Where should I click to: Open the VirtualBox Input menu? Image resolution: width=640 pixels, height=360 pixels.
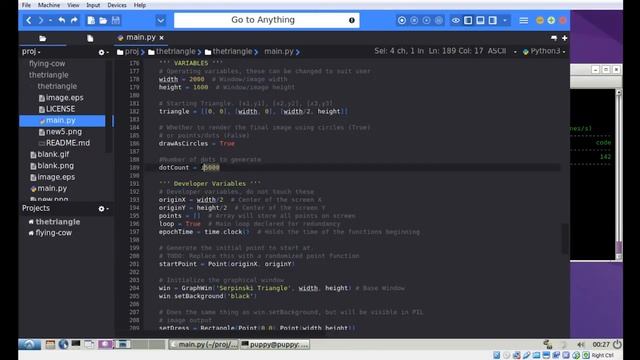point(93,5)
